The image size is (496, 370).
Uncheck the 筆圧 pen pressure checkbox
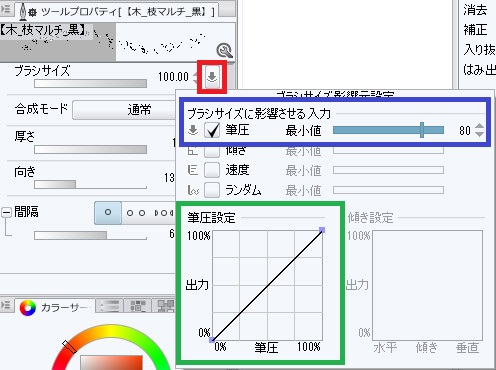pyautogui.click(x=212, y=130)
